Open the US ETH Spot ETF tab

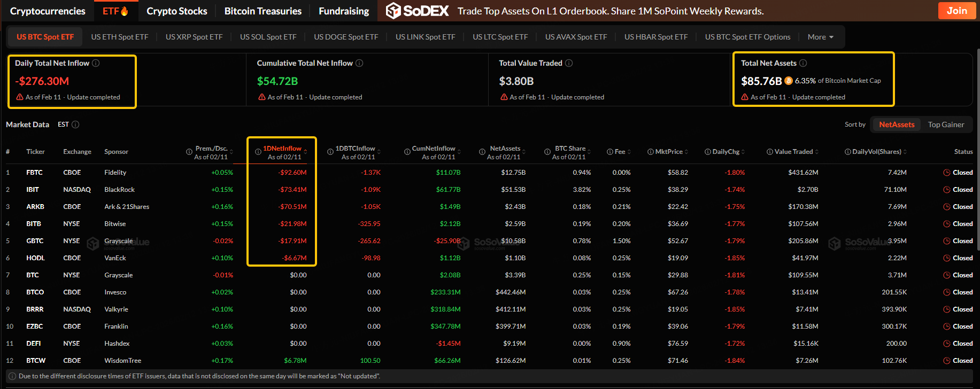[120, 37]
